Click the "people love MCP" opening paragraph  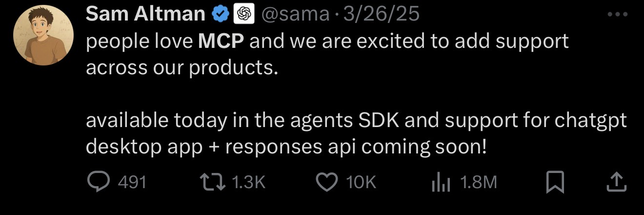(327, 54)
